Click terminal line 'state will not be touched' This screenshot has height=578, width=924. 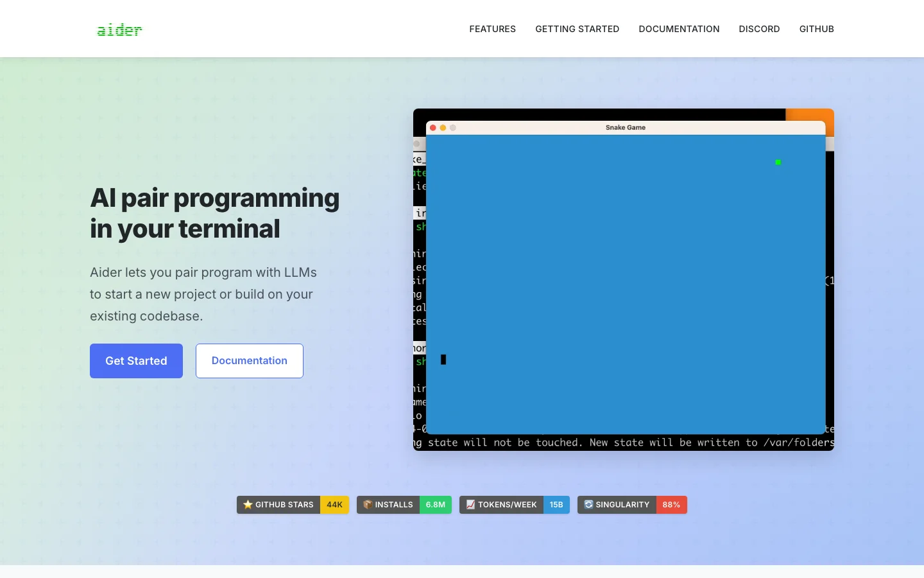[x=624, y=442]
